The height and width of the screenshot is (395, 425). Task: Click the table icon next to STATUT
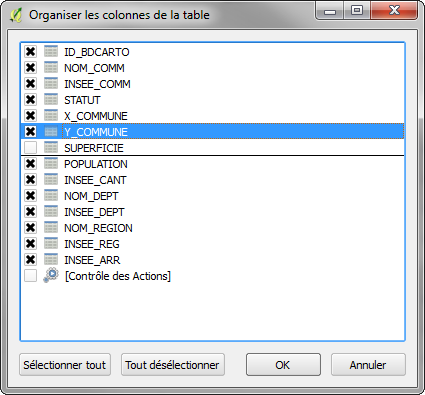[51, 100]
